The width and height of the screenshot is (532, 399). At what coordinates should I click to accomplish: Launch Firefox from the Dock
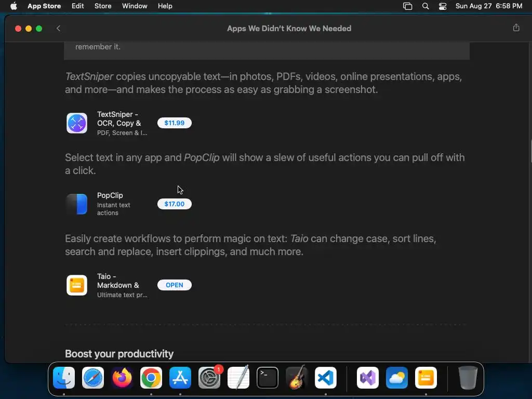(x=122, y=378)
